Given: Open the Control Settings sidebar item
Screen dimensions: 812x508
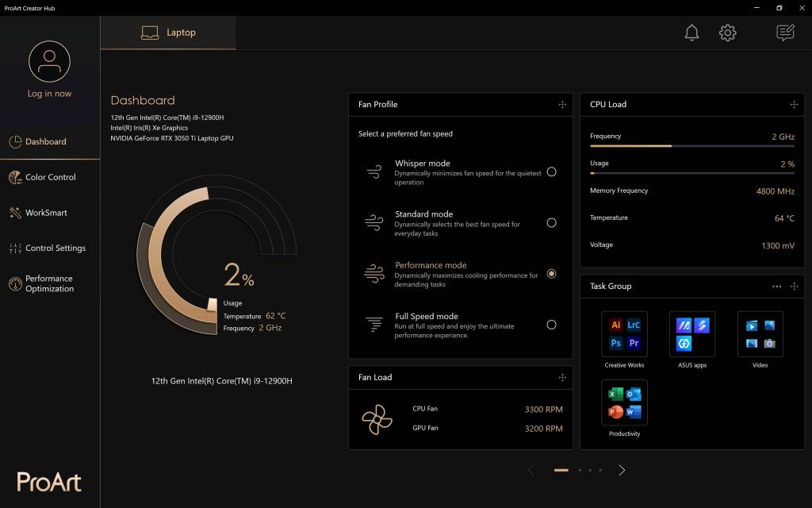Looking at the screenshot, I should (x=50, y=248).
